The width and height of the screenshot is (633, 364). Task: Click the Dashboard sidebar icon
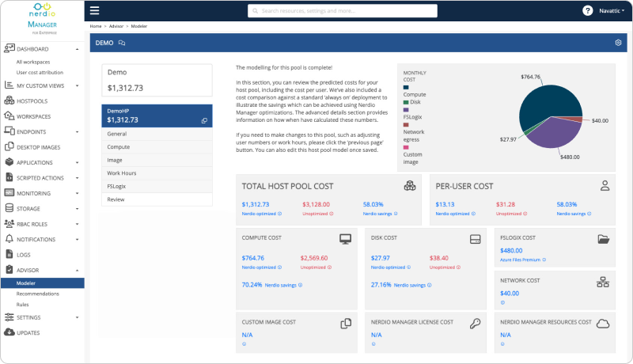(x=9, y=48)
